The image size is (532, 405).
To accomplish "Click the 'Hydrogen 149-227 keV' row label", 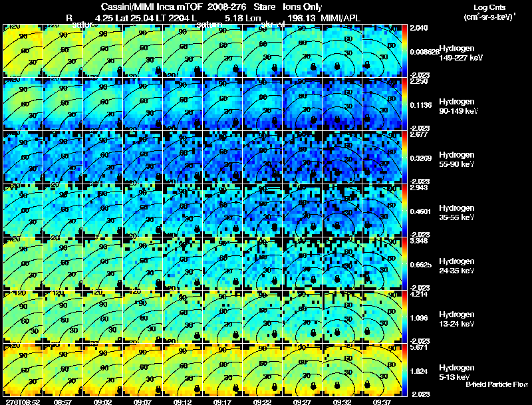I will point(461,53).
